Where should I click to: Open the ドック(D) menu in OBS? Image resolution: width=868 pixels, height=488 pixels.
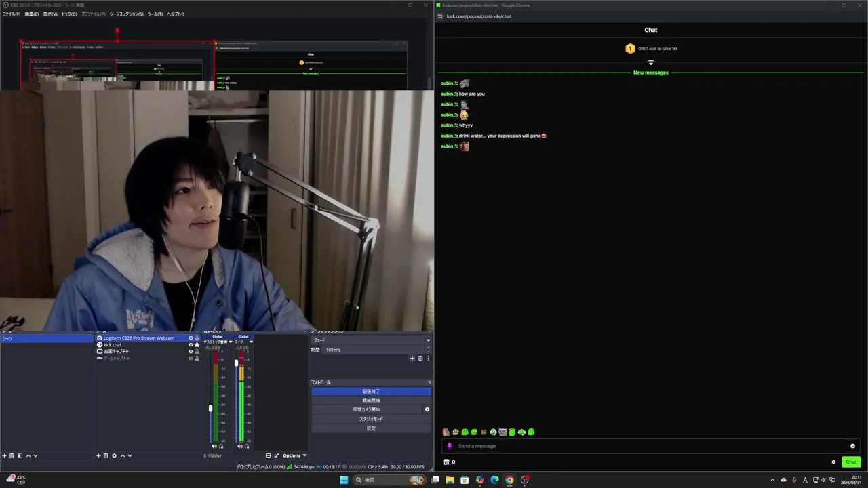click(69, 14)
